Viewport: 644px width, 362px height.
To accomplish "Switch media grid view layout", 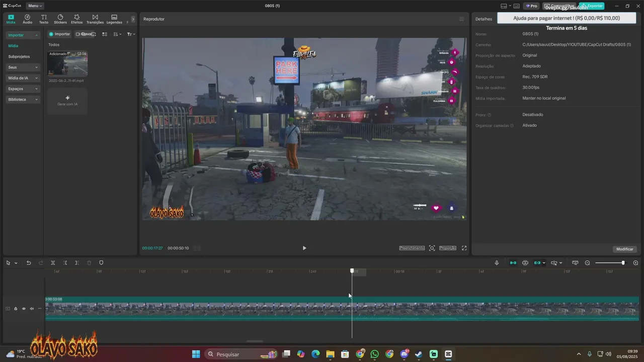I will 105,34.
